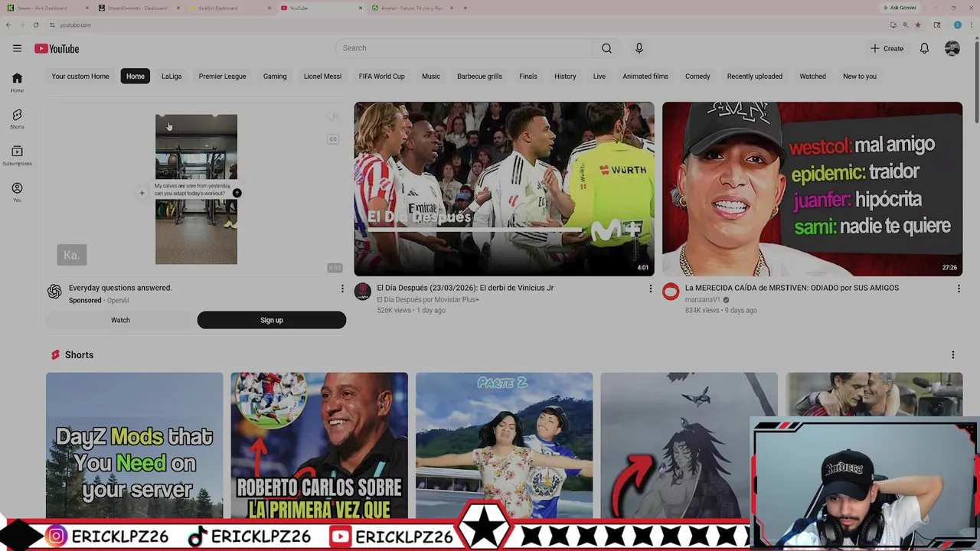Viewport: 980px width, 551px height.
Task: Open the Chrome three-dot menu
Action: coord(972,24)
